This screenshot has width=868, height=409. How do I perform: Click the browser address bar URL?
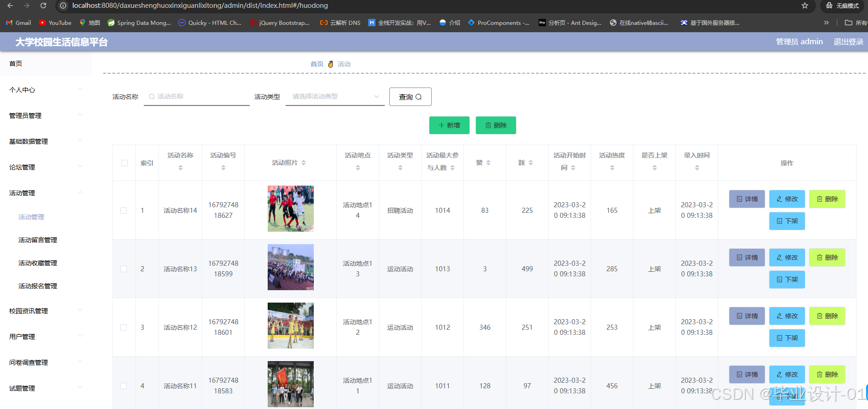click(x=200, y=6)
